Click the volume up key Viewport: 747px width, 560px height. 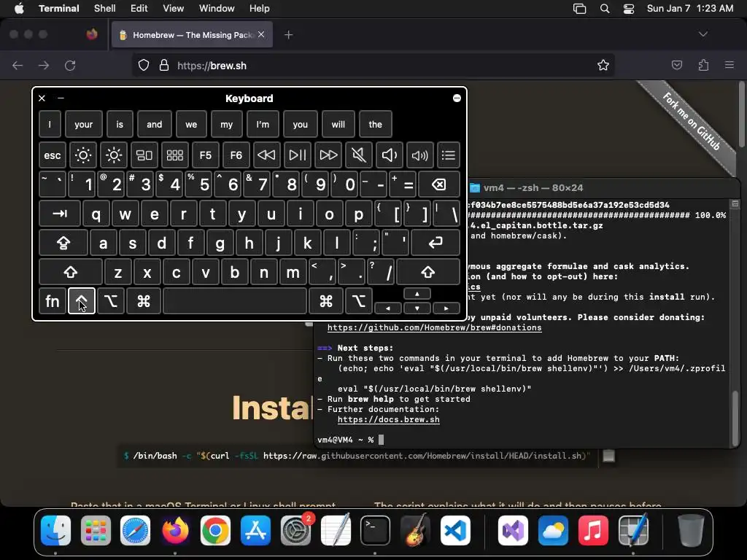click(x=419, y=155)
